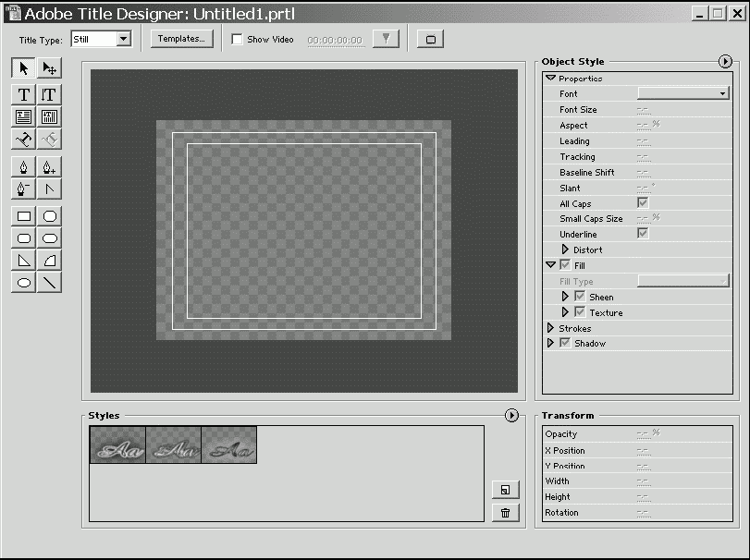The height and width of the screenshot is (560, 750).
Task: Click the trash icon in Styles panel
Action: (x=506, y=513)
